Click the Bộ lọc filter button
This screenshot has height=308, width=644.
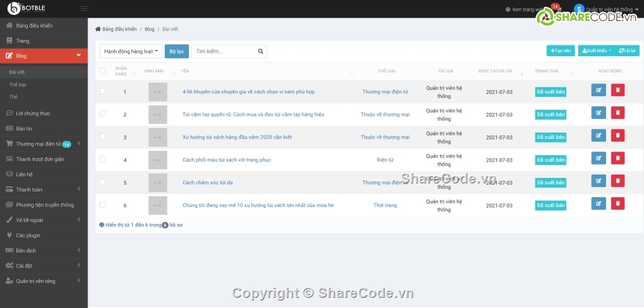(x=177, y=51)
